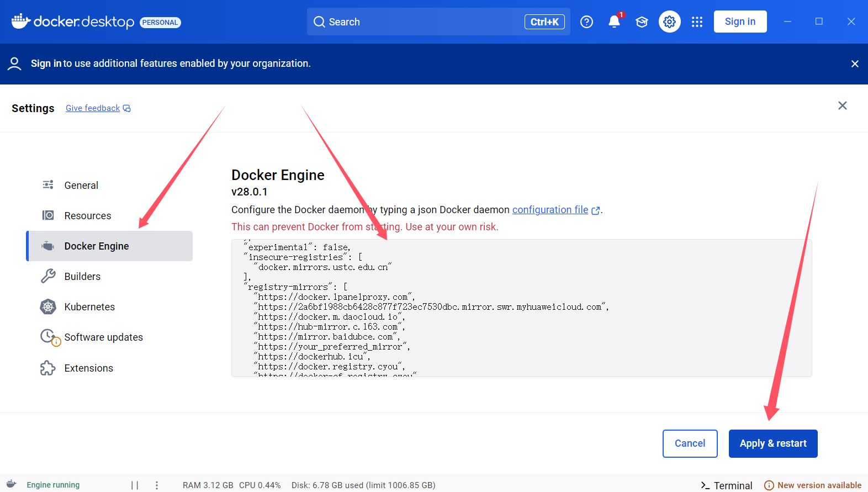Viewport: 868px width, 492px height.
Task: Click the Disk 6.78 GB used readout
Action: 363,485
